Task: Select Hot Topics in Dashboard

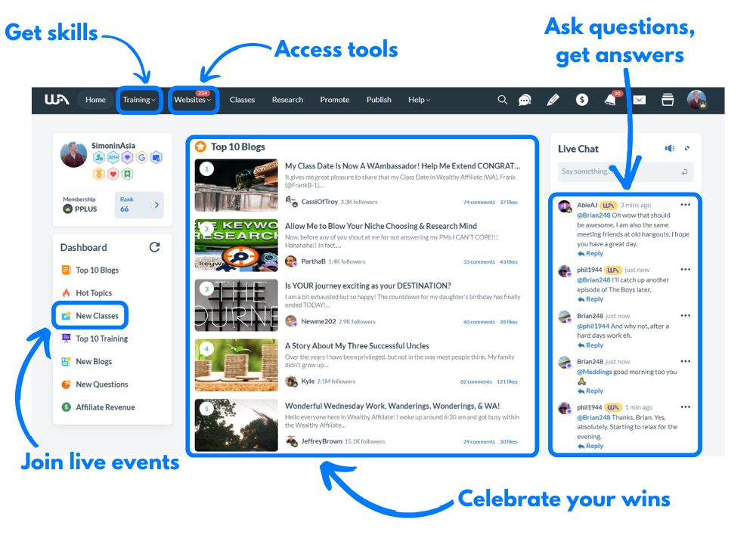Action: click(x=87, y=293)
